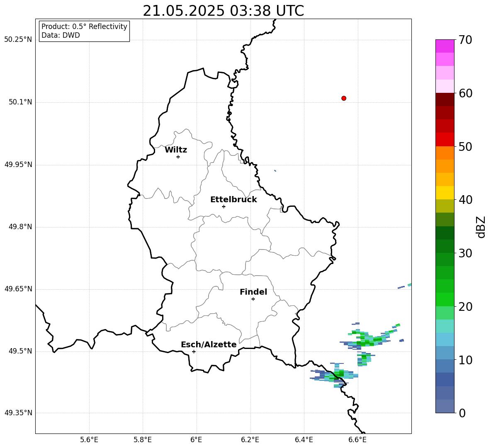This screenshot has width=491, height=448.
Task: Click the rain echo on the southeastern border
Action: (334, 375)
